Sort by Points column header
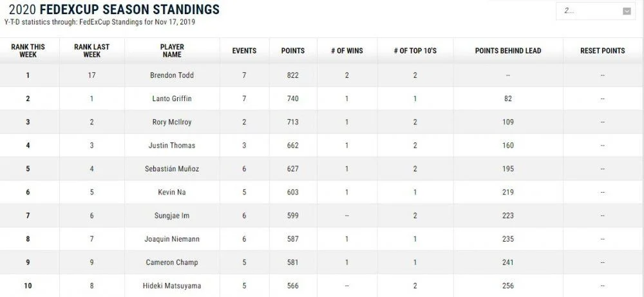This screenshot has height=297, width=644. (293, 51)
